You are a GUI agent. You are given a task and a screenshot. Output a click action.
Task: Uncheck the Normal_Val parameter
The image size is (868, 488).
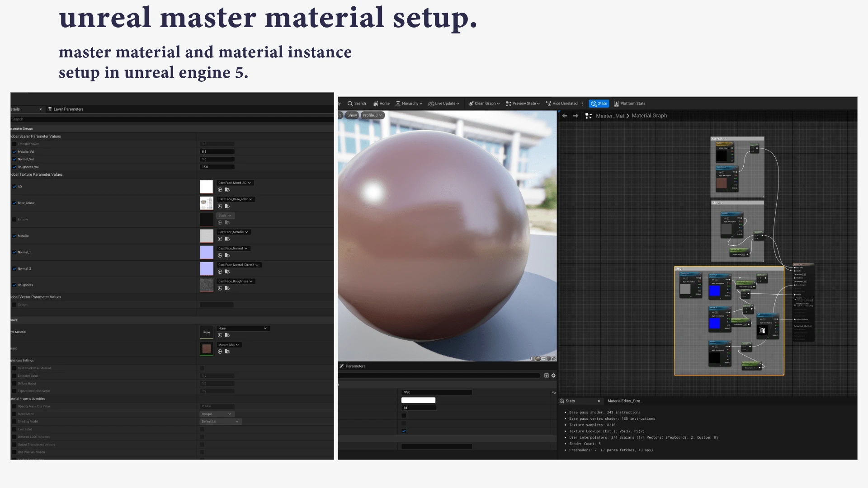click(x=14, y=160)
